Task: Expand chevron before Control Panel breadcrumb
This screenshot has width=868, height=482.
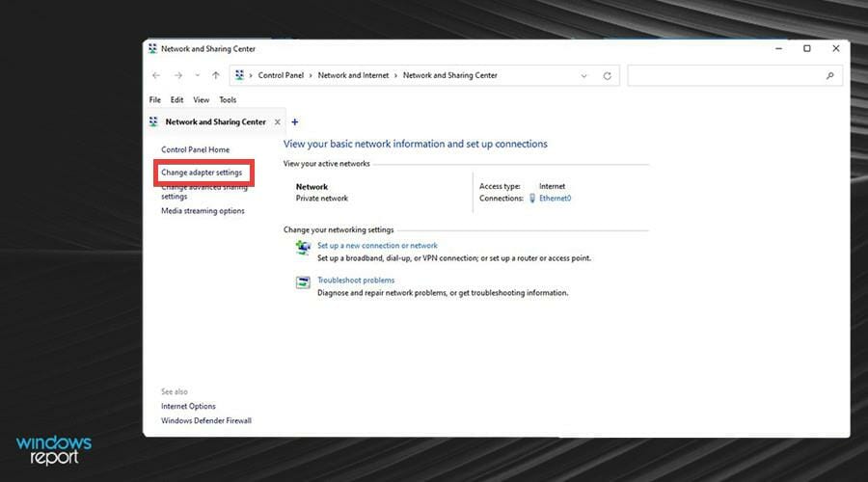Action: pyautogui.click(x=251, y=75)
